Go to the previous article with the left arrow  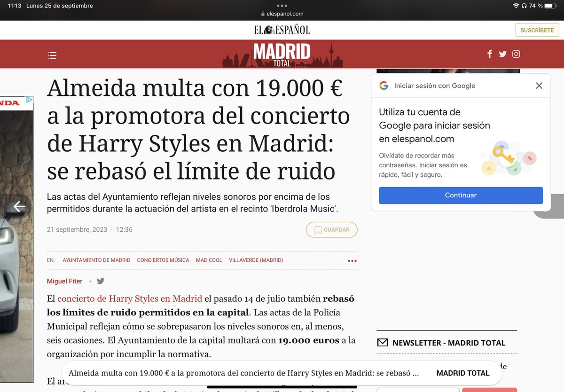click(19, 206)
